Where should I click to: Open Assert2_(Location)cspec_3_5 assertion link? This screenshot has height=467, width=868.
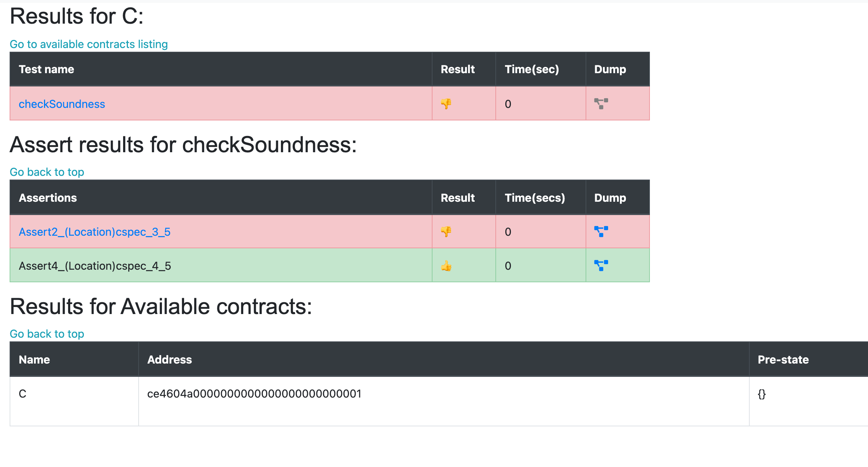click(x=95, y=232)
